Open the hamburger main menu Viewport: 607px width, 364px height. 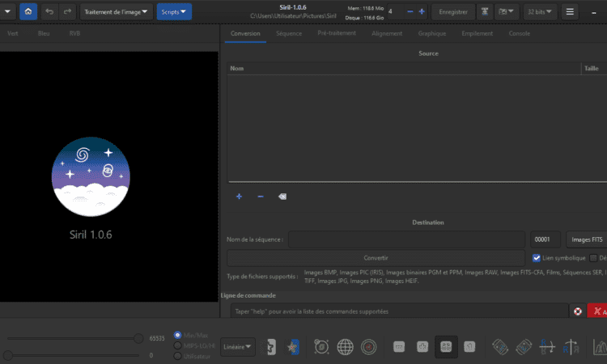(x=570, y=11)
